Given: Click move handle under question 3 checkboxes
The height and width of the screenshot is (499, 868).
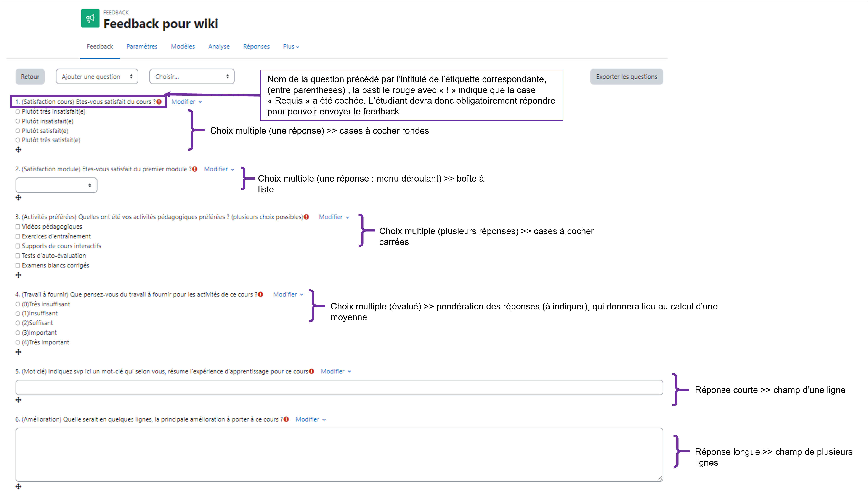Looking at the screenshot, I should pos(19,275).
